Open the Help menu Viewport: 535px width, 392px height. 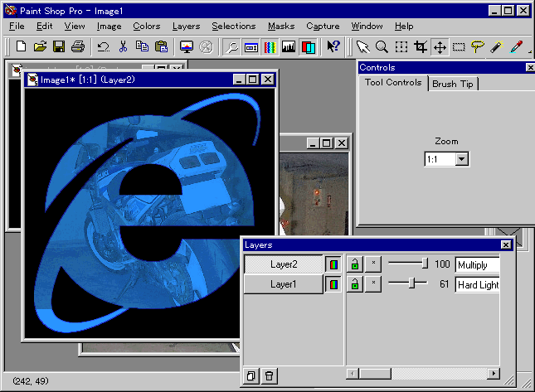coord(404,27)
